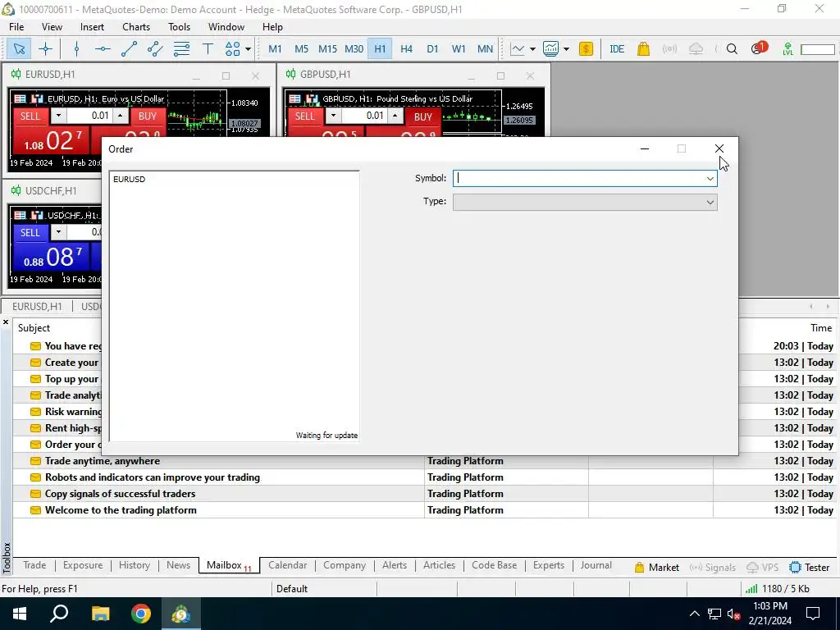The image size is (840, 630).
Task: Close the Toolbox panel with X
Action: click(x=6, y=322)
